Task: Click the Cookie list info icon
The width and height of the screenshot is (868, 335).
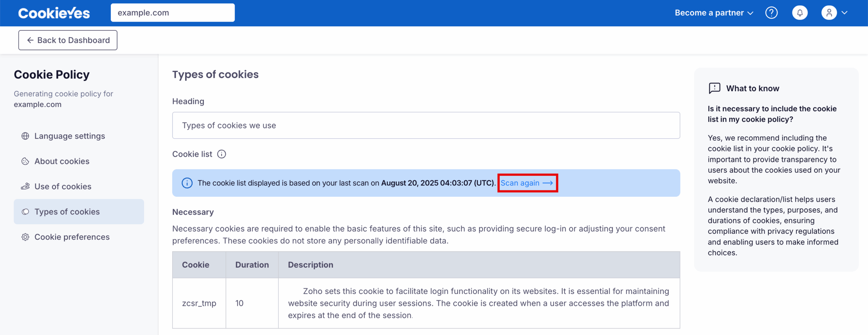Action: click(221, 154)
